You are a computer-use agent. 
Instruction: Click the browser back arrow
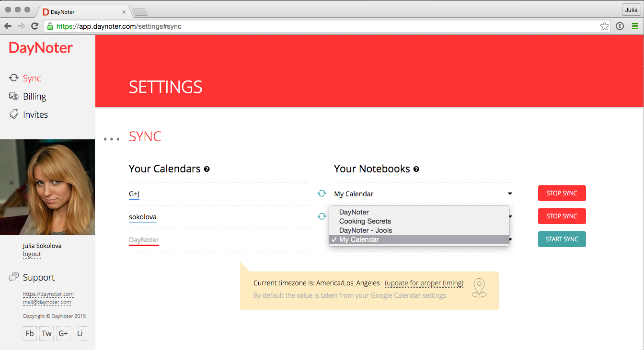coord(8,26)
